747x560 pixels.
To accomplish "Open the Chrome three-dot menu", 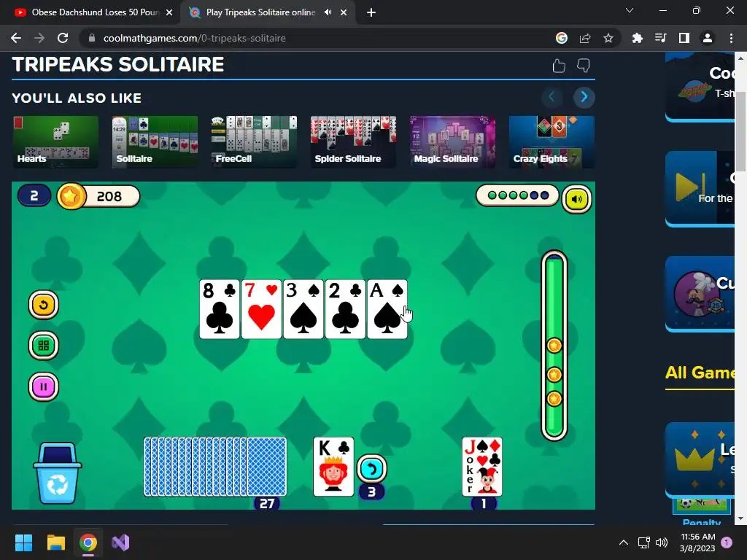I will [731, 38].
